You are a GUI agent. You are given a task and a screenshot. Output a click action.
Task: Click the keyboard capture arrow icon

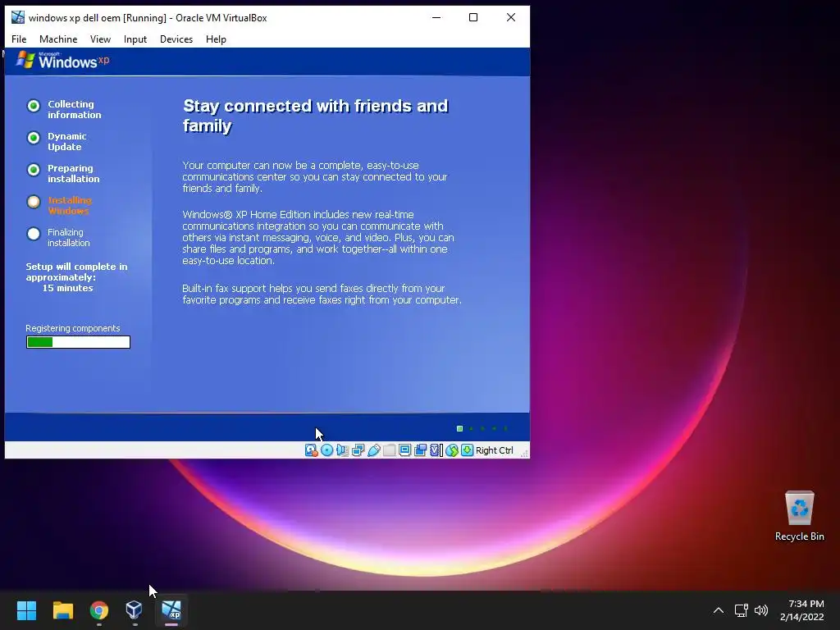tap(467, 450)
